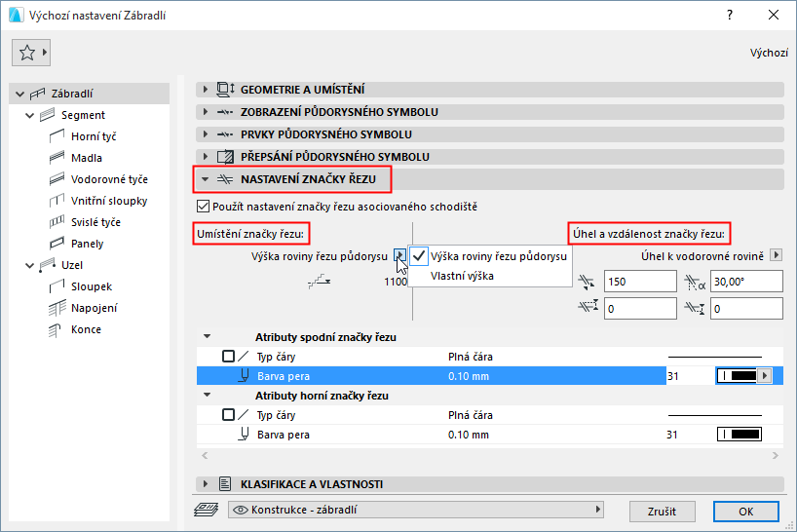Image resolution: width=797 pixels, height=532 pixels.
Task: Edit break mark angle field 30,00°
Action: point(746,282)
